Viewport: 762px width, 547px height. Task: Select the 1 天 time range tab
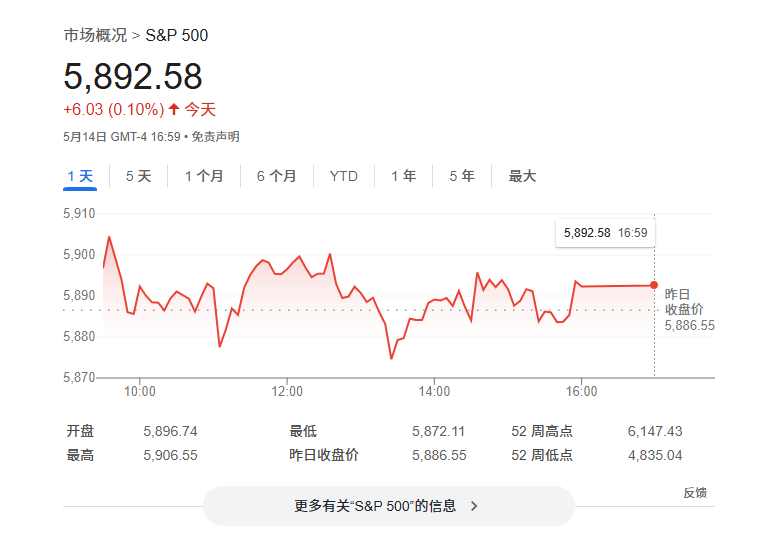pyautogui.click(x=80, y=176)
